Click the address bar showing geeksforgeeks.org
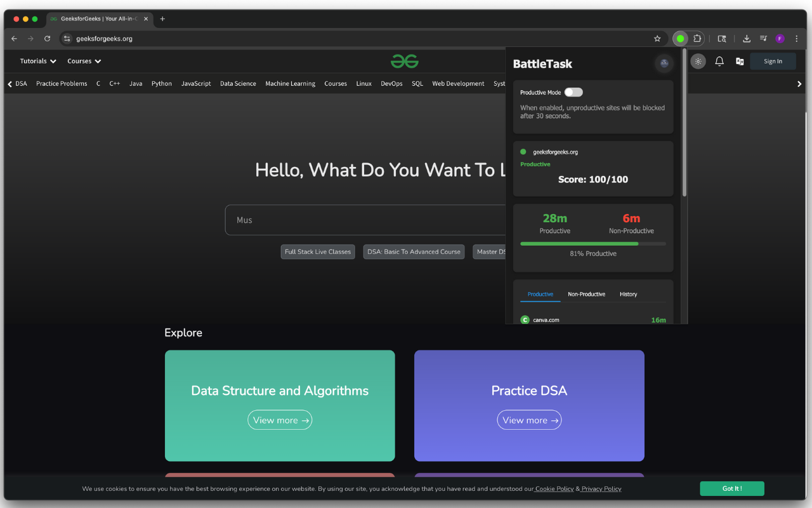The width and height of the screenshot is (812, 508). 362,39
